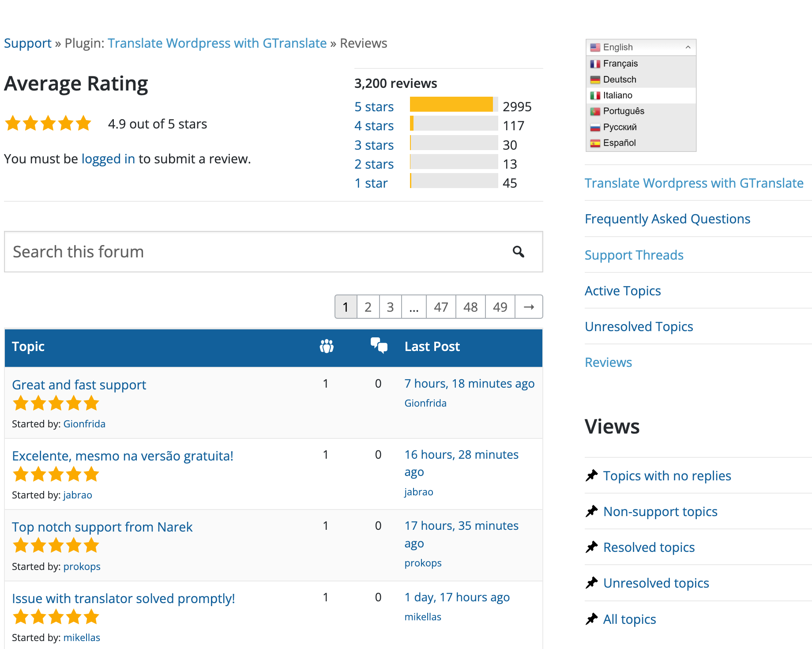Click the 4 stars rating bar
The height and width of the screenshot is (649, 812).
(x=454, y=123)
